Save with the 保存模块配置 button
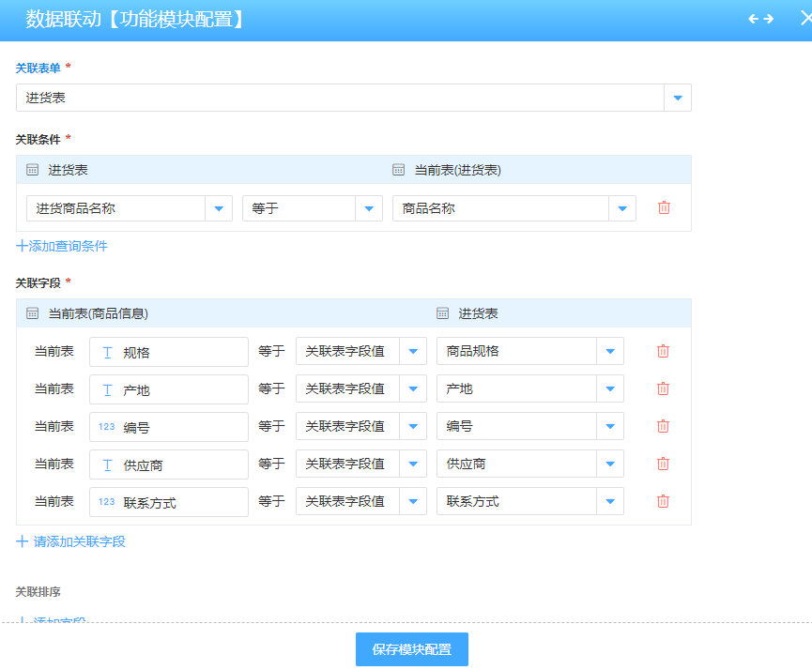 (411, 649)
